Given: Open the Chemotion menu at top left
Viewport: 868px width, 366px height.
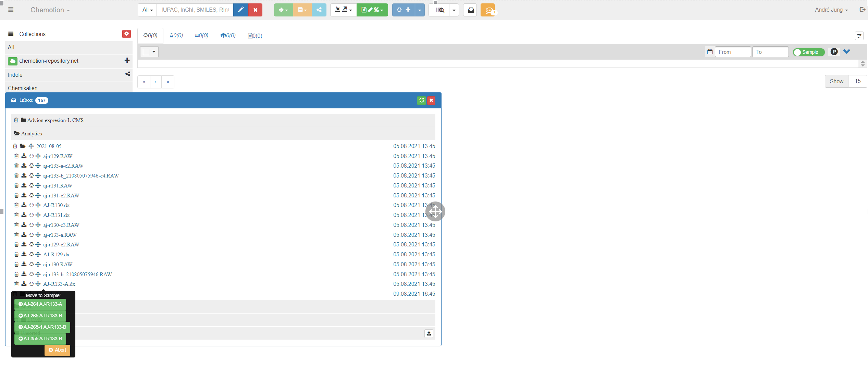Looking at the screenshot, I should 50,10.
